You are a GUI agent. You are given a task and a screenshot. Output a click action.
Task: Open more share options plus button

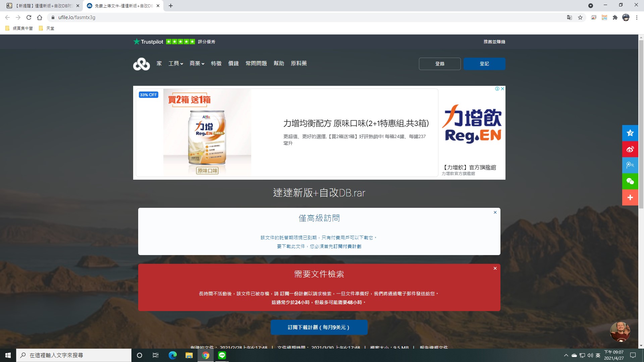click(x=630, y=197)
